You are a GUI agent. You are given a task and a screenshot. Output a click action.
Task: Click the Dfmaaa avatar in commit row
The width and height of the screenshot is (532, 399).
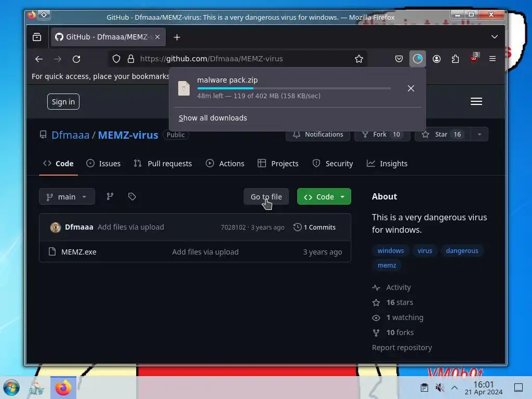click(55, 228)
